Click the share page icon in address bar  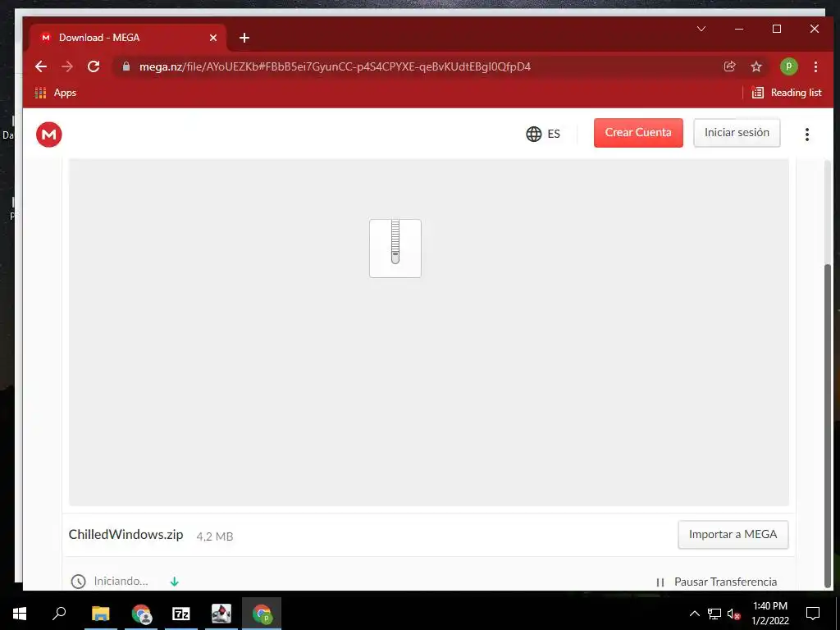[x=729, y=66]
